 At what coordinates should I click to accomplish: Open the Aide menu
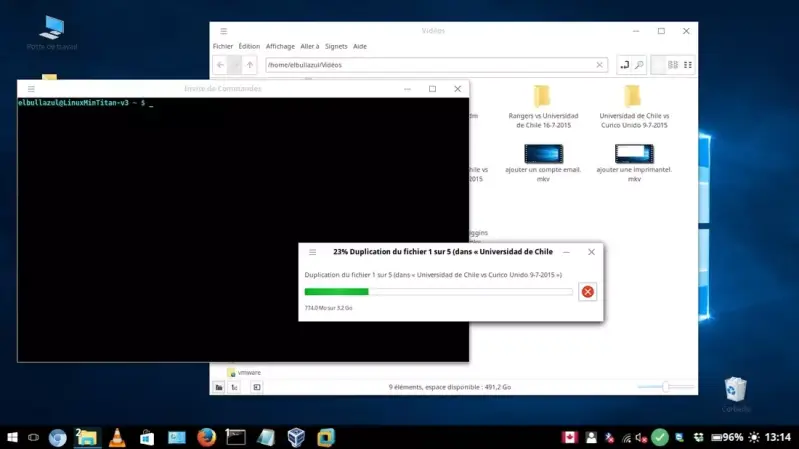[x=360, y=46]
